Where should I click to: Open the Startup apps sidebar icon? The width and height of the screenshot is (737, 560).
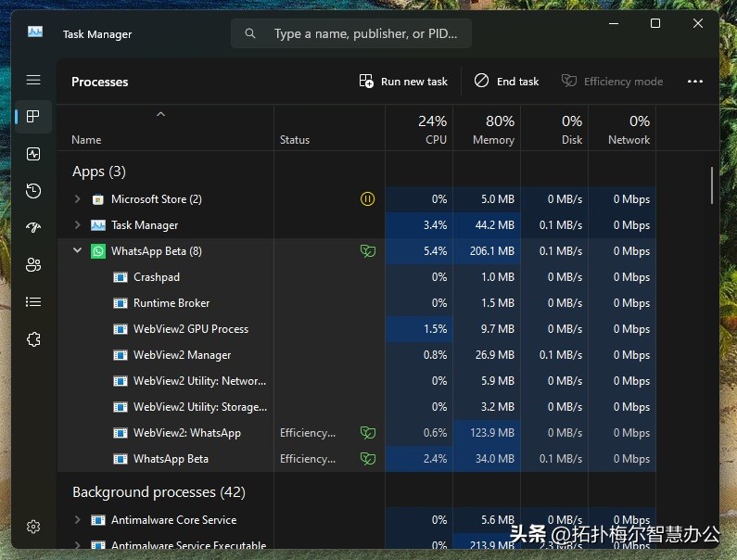[32, 227]
